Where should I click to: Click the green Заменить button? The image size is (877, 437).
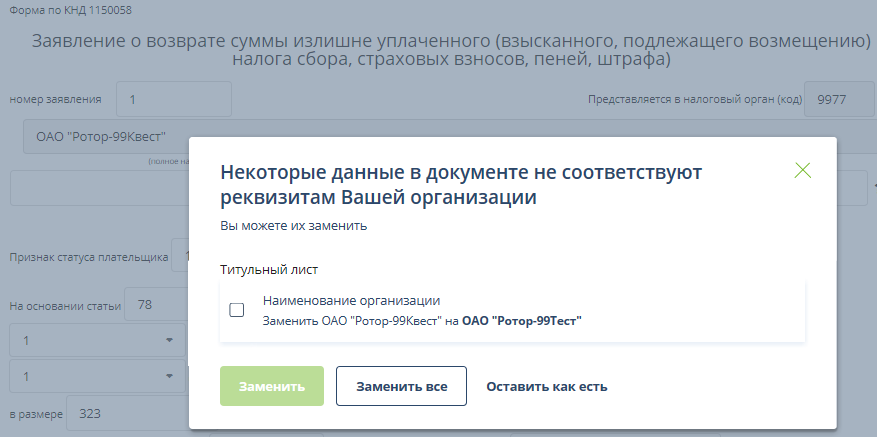point(272,386)
